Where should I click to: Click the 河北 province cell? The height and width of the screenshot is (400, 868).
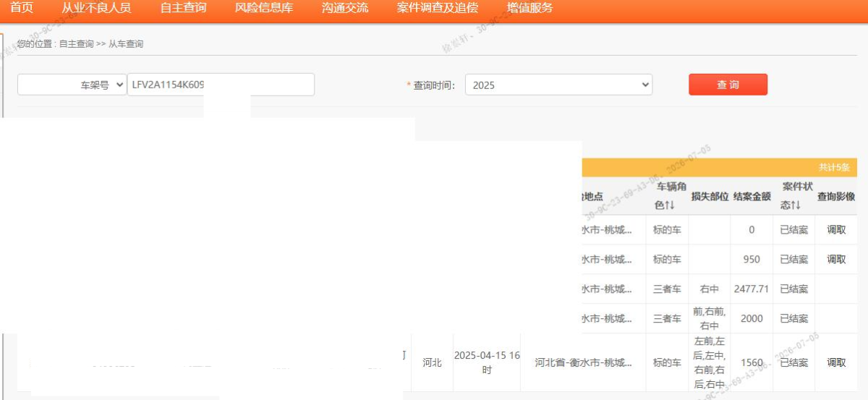point(432,363)
